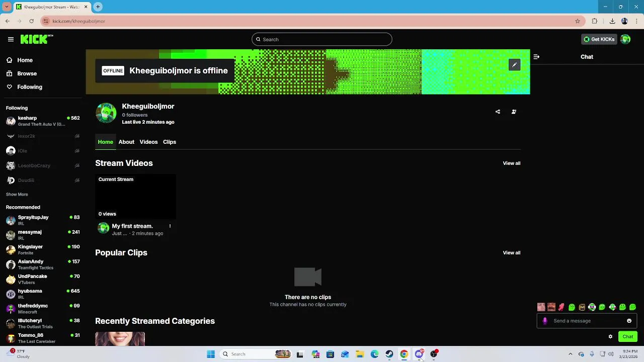This screenshot has height=362, width=644.
Task: Open the SprayitupJay recommended channel
Action: [x=43, y=220]
